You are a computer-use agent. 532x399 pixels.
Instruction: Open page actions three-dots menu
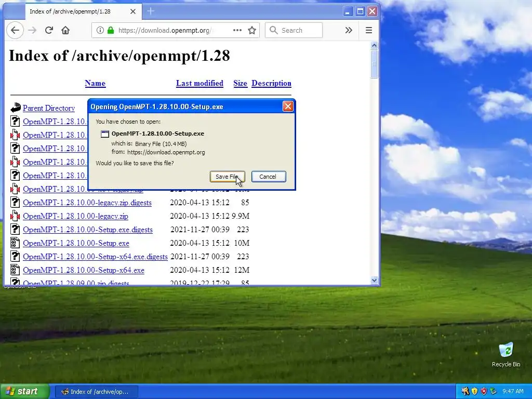tap(237, 30)
